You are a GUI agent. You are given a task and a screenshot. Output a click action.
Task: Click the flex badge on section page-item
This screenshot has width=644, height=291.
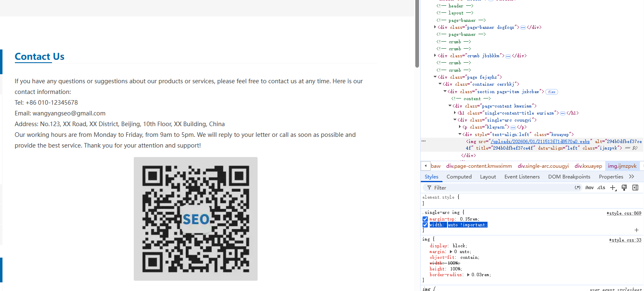[552, 92]
